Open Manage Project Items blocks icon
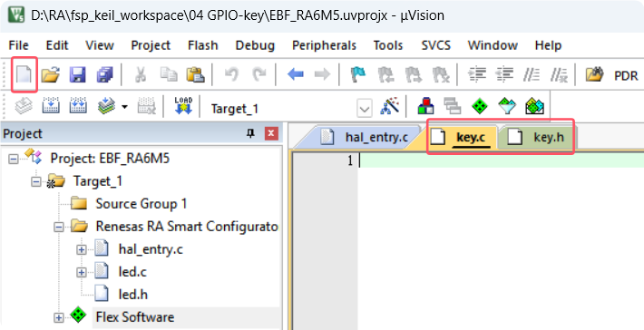This screenshot has height=330, width=644. [x=426, y=107]
